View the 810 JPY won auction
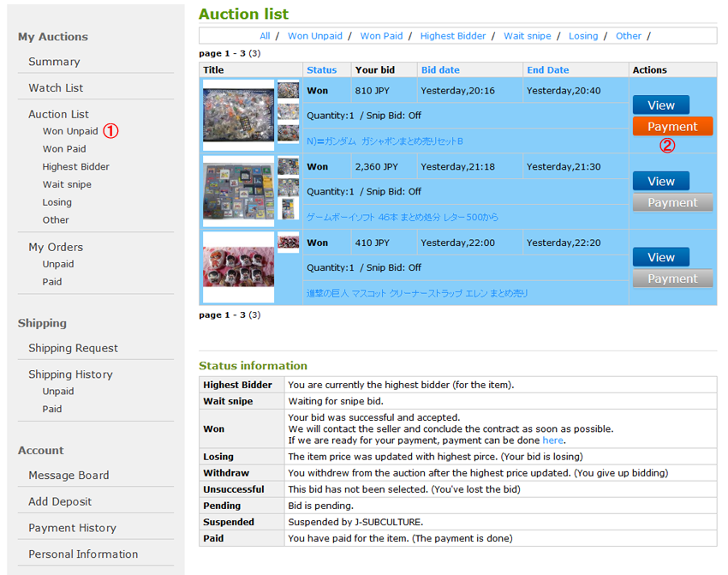Viewport: 728px width, 575px height. pos(660,105)
